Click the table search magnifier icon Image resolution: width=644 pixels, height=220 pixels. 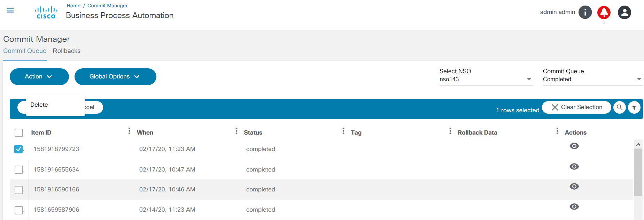(620, 107)
